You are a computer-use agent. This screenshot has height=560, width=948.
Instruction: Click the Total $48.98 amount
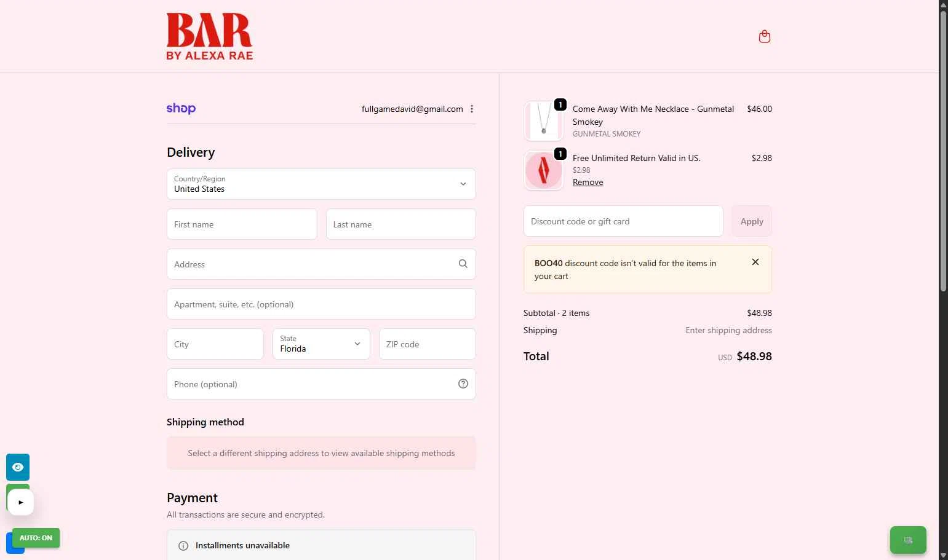pos(754,356)
